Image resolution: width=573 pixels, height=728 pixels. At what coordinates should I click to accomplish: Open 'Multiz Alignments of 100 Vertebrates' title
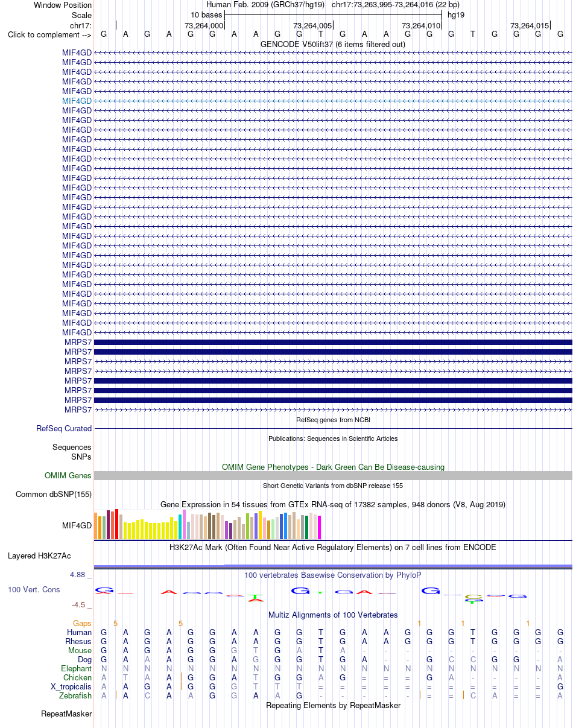333,615
